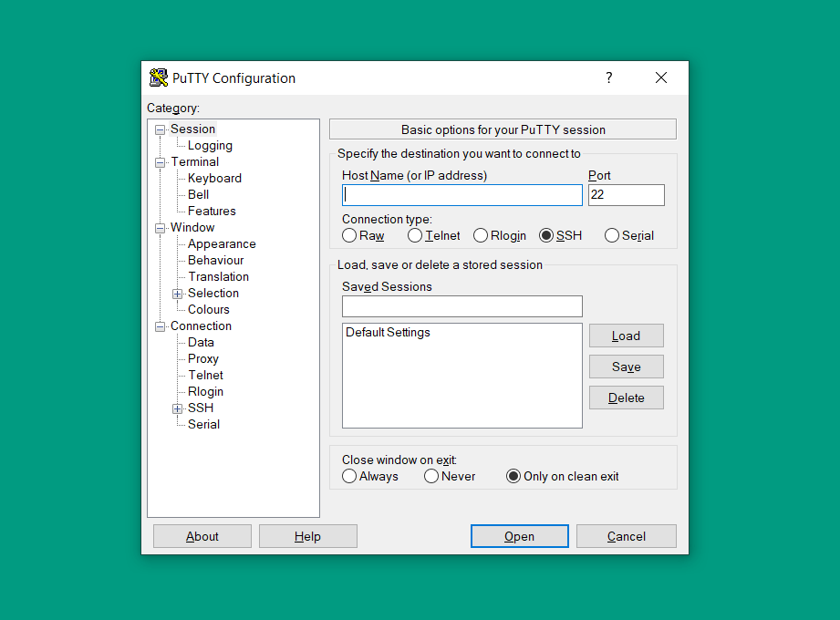This screenshot has width=840, height=620.
Task: Select the Rlogin connection type radio button
Action: [x=481, y=235]
